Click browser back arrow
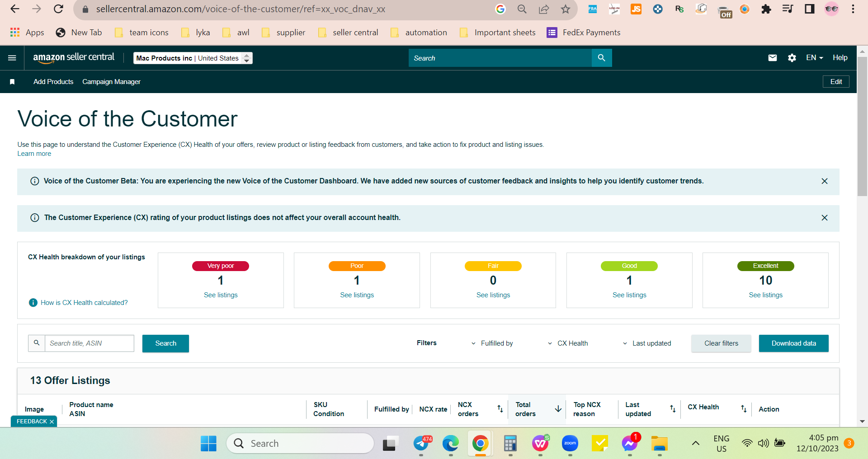Screen dimensions: 868x459 click(x=15, y=9)
